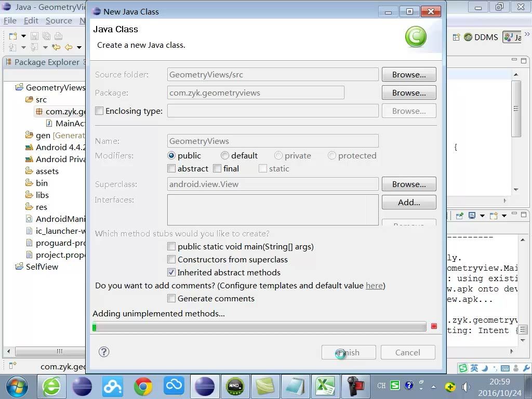Enable Constructors from superclass
Image resolution: width=532 pixels, height=399 pixels.
tap(171, 259)
